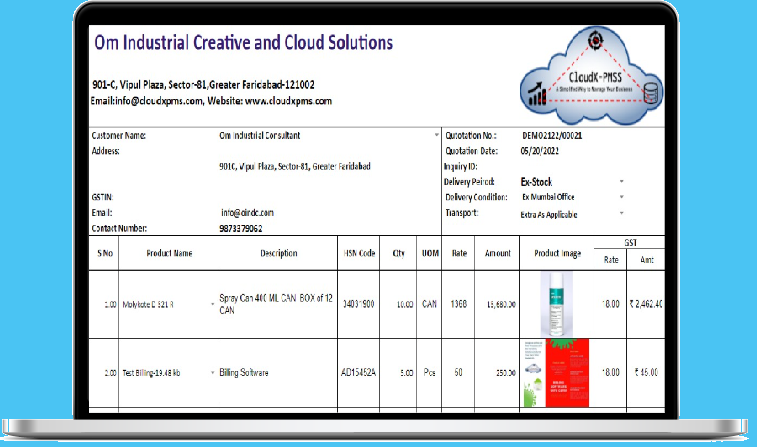The image size is (757, 447).
Task: Open product dropdown for Test Billing row
Action: tap(212, 373)
